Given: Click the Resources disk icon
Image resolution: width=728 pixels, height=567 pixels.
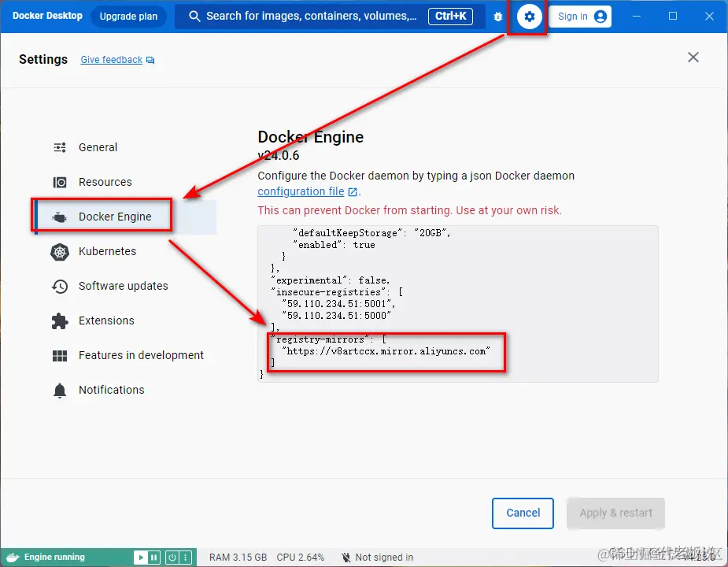Looking at the screenshot, I should [60, 182].
